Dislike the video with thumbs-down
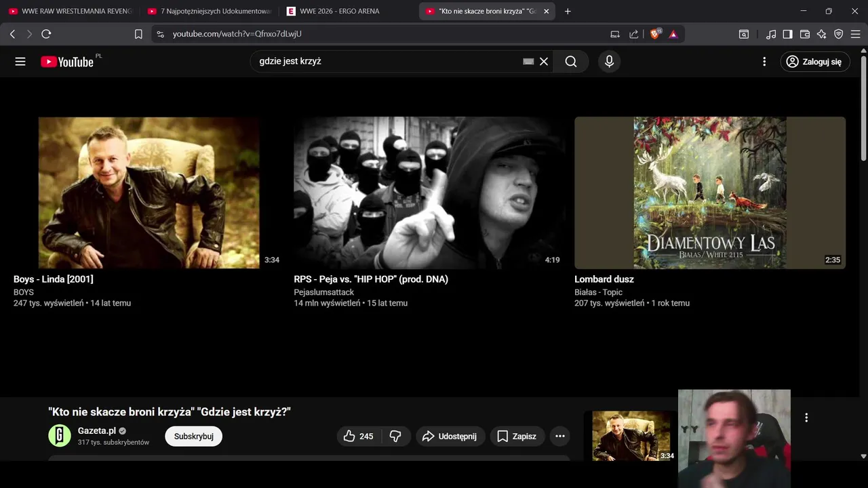This screenshot has height=488, width=868. pos(396,436)
